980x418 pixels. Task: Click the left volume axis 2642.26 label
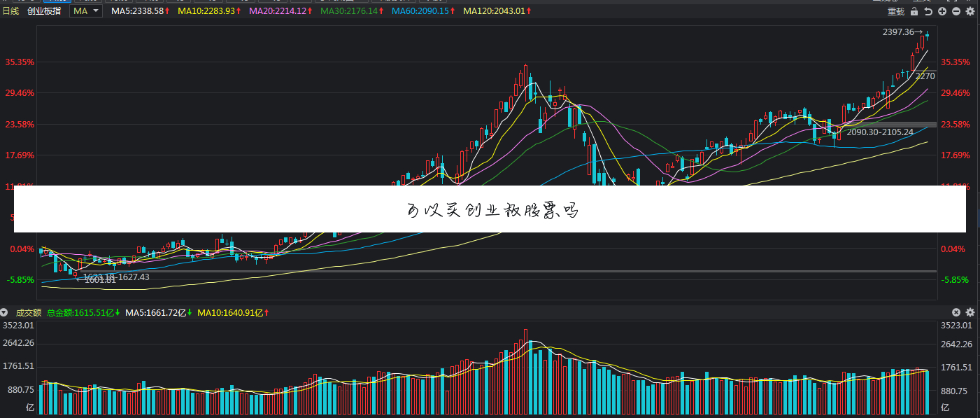pos(18,344)
